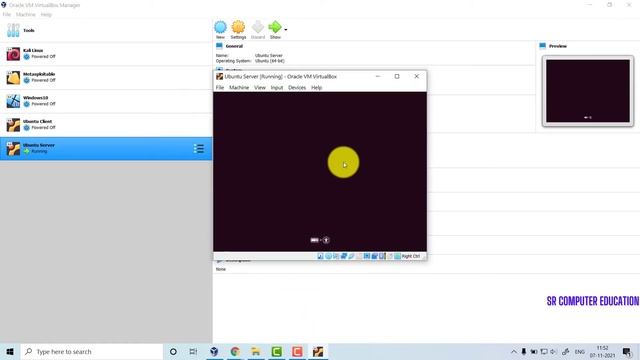Open View menu in Ubuntu Server window
The width and height of the screenshot is (640, 360).
coord(260,87)
